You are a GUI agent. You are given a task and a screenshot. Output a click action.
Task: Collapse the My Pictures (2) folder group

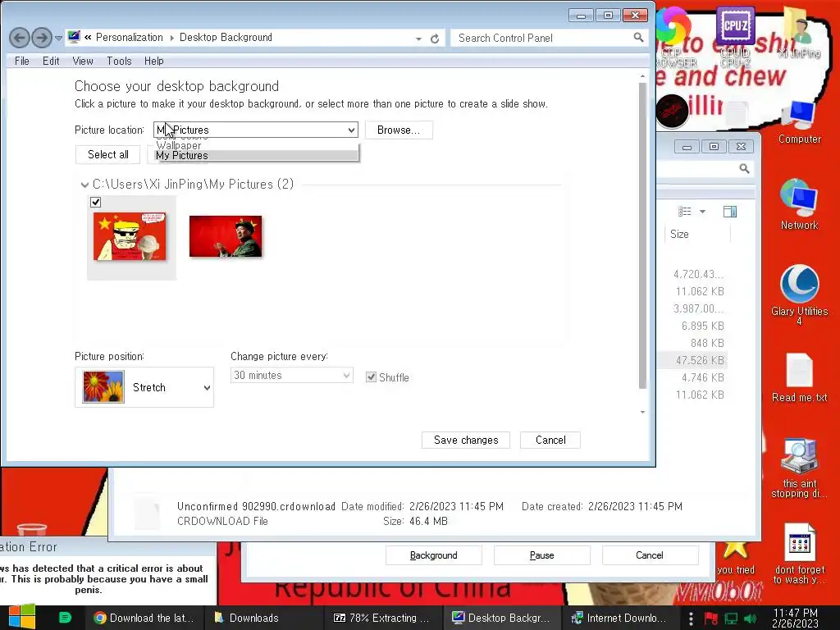[84, 185]
